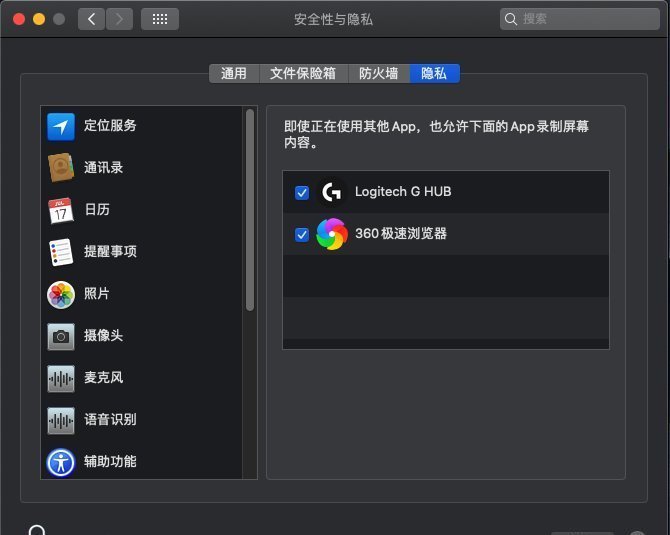This screenshot has height=535, width=670.
Task: Select the 摄像头 camera icon
Action: coord(61,337)
